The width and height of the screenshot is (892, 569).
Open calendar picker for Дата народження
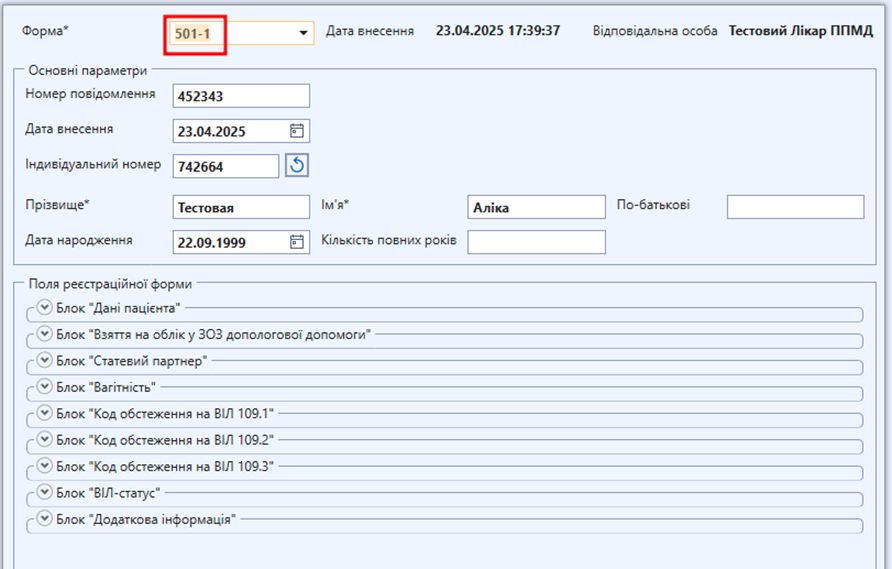(296, 241)
